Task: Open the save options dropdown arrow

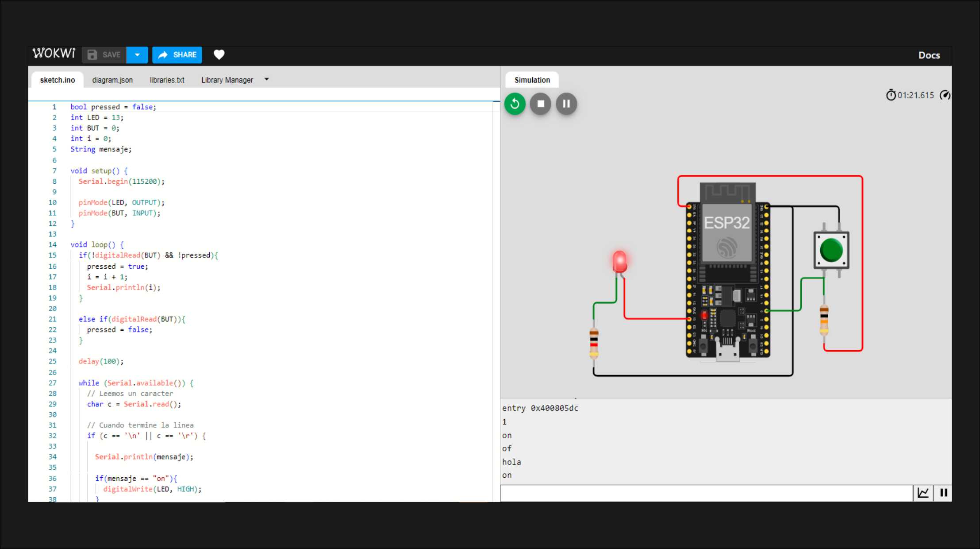Action: 137,55
